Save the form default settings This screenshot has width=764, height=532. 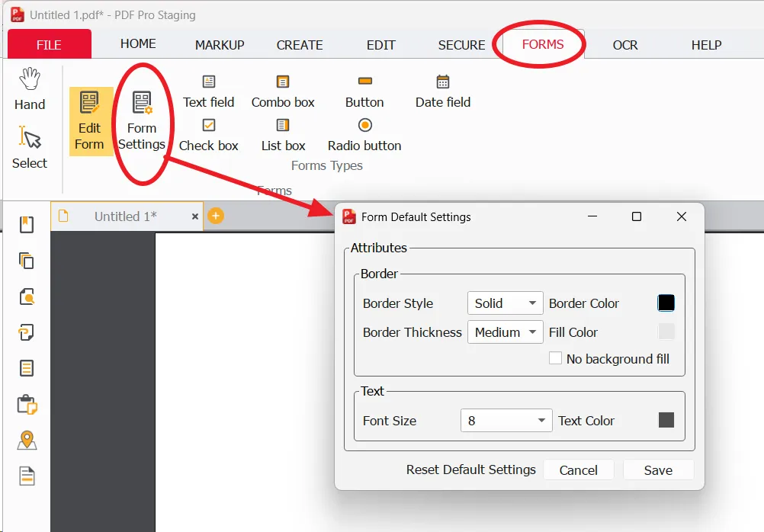pos(658,470)
